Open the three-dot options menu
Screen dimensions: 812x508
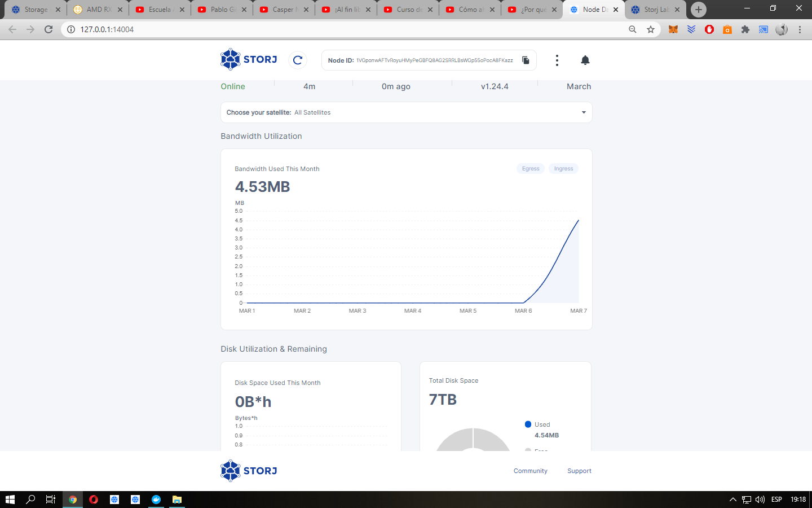(557, 60)
